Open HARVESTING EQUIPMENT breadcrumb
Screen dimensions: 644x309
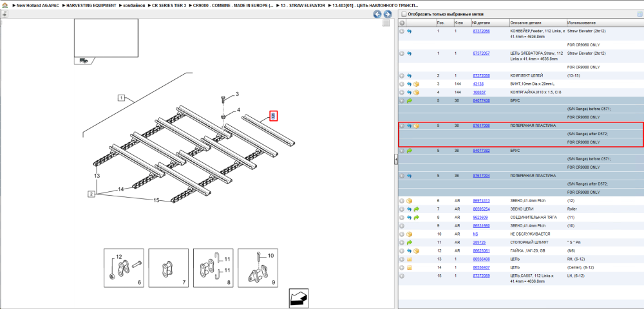pos(92,6)
